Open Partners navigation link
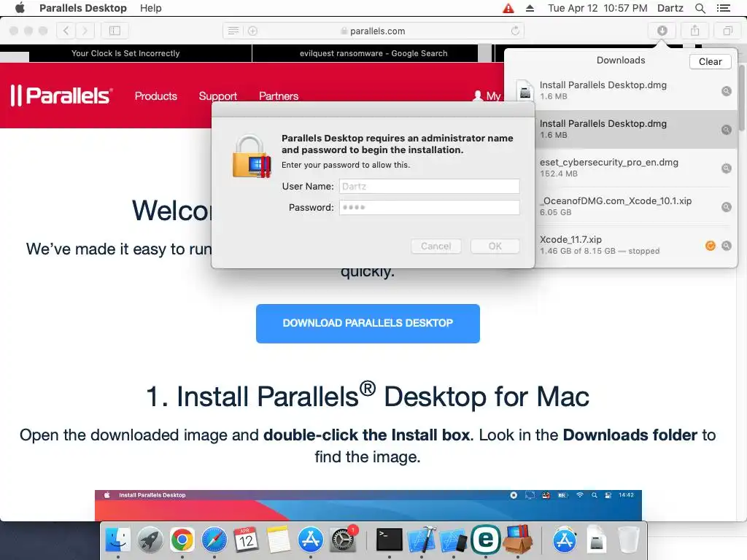747x560 pixels. pos(279,96)
